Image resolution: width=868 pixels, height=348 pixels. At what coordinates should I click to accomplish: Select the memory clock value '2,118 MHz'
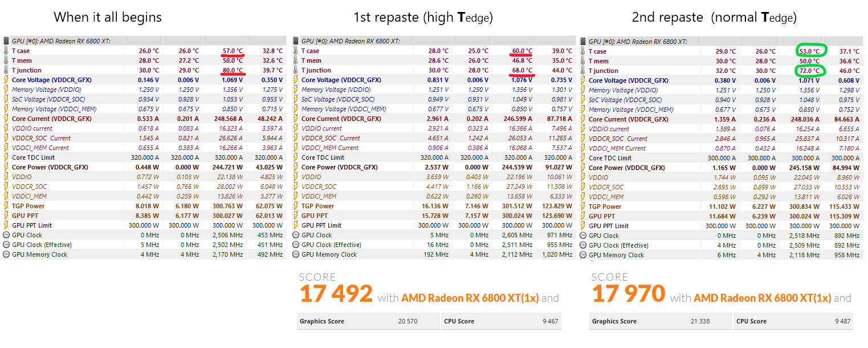805,255
